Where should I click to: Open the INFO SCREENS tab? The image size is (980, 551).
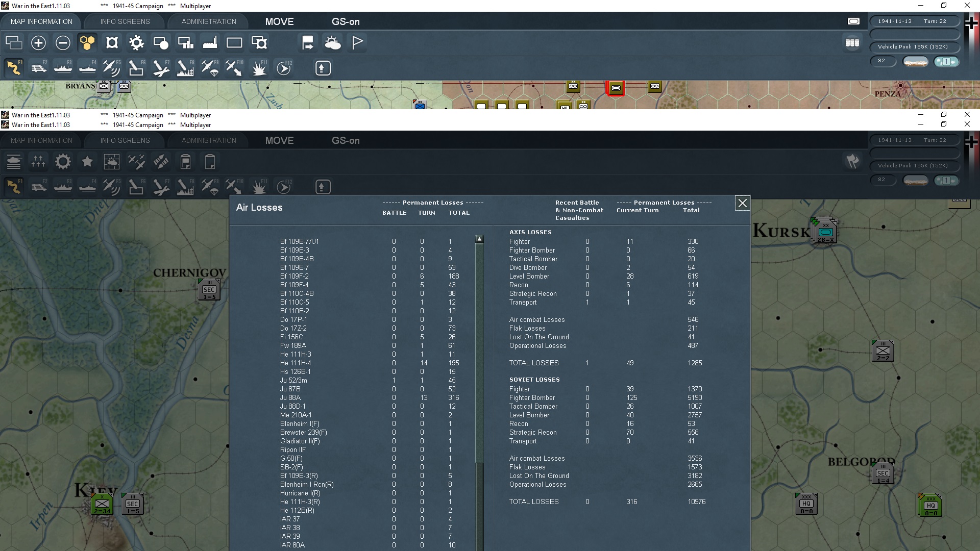tap(125, 21)
